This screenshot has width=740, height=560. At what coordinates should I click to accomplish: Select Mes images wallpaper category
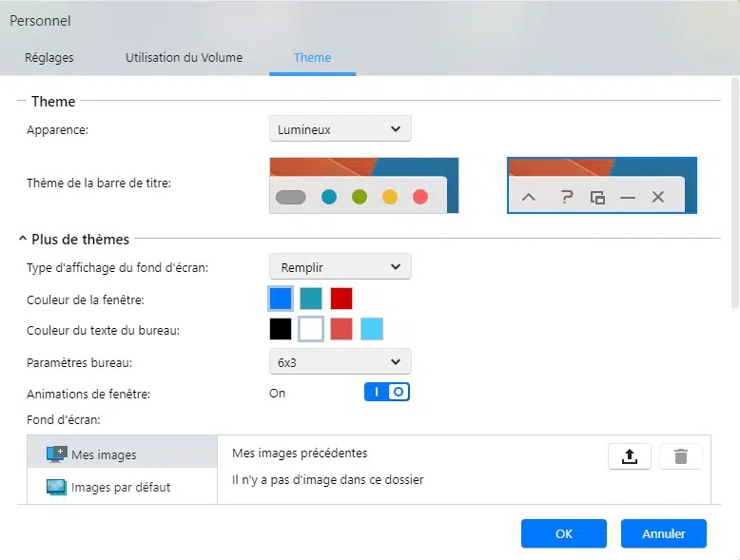(x=123, y=452)
